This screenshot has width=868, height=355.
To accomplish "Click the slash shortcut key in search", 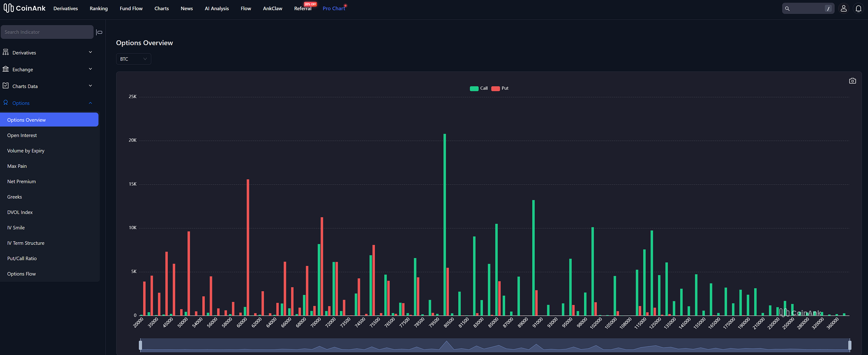I will (828, 8).
